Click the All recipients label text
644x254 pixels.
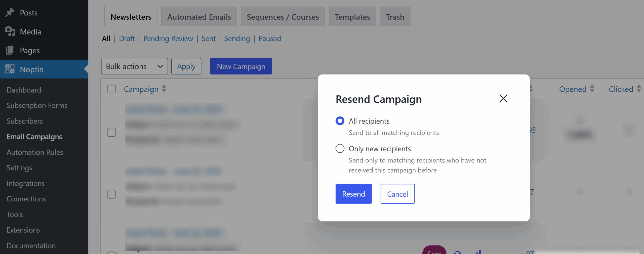(x=369, y=121)
